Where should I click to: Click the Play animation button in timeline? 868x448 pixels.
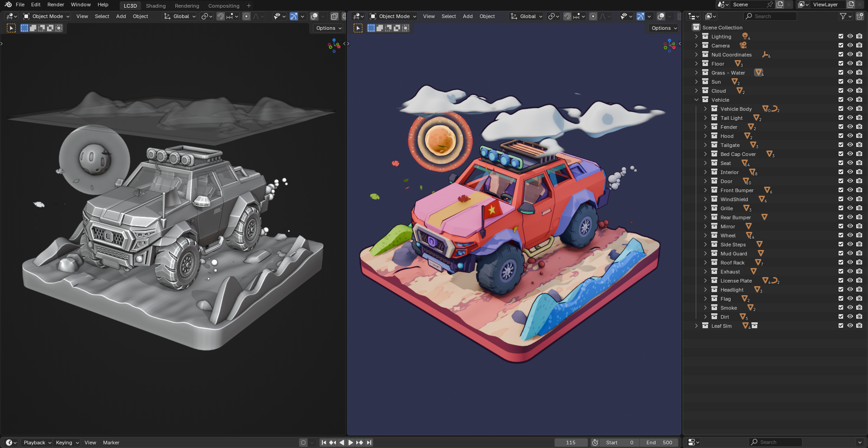coord(350,443)
